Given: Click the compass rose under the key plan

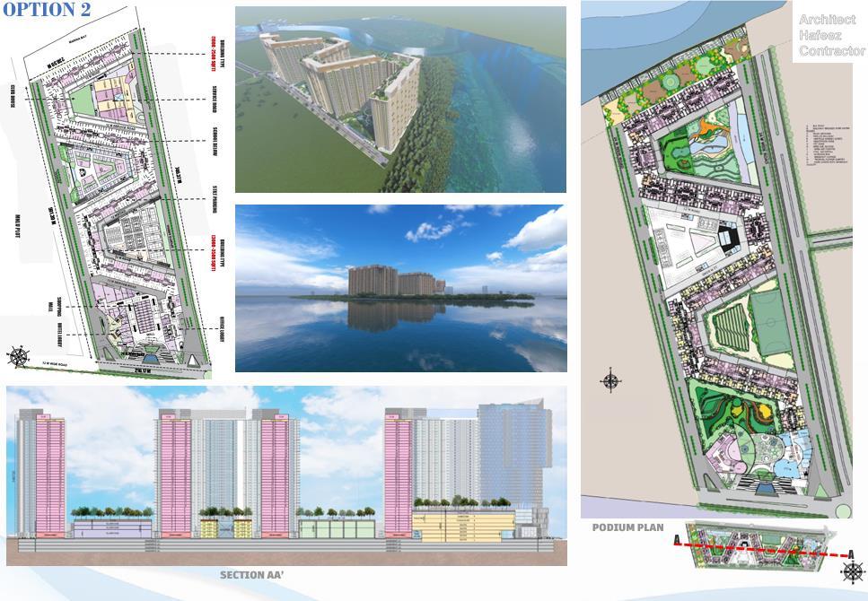Looking at the screenshot, I should 853,571.
